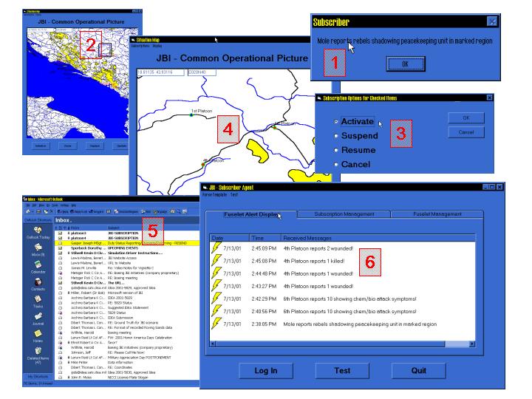This screenshot has width=532, height=399.
Task: Select '4th Platoon reports 1 killed!' message
Action: point(342,261)
